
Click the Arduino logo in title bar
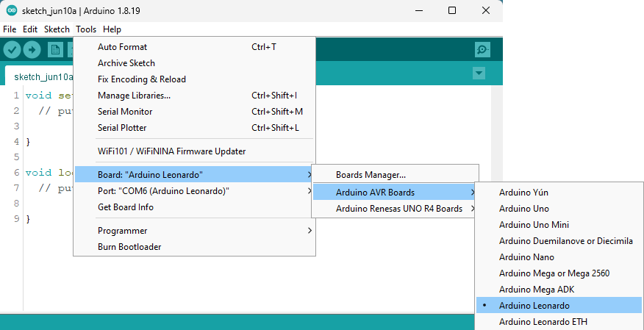coord(12,11)
